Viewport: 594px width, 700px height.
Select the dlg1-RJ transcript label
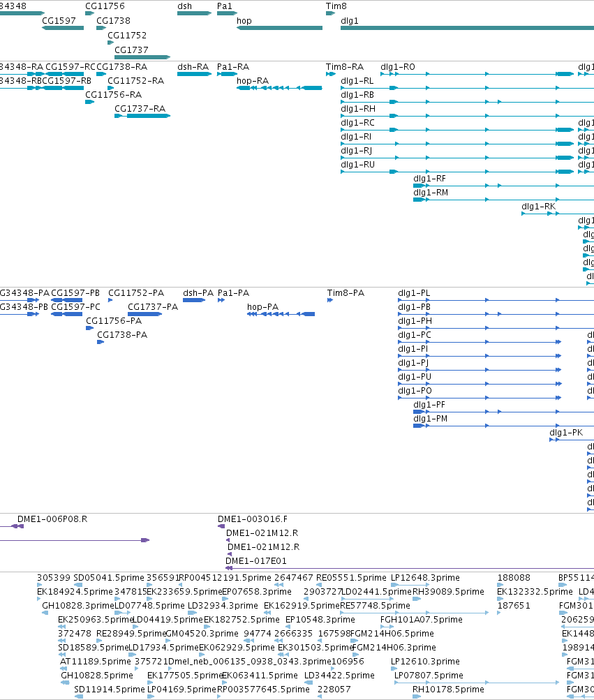[x=357, y=151]
